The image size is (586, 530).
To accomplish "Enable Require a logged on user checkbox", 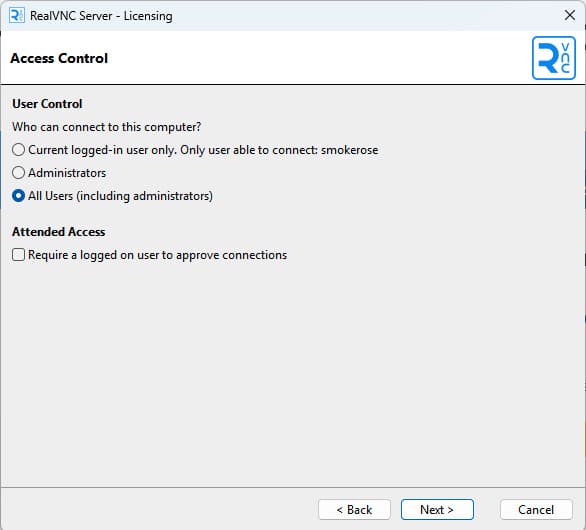I will [x=18, y=255].
